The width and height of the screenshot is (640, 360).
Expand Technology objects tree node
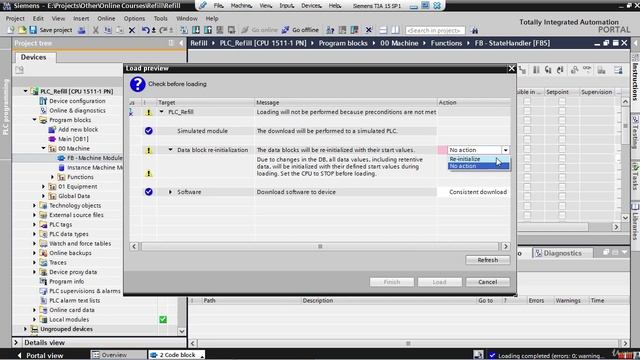(x=35, y=205)
